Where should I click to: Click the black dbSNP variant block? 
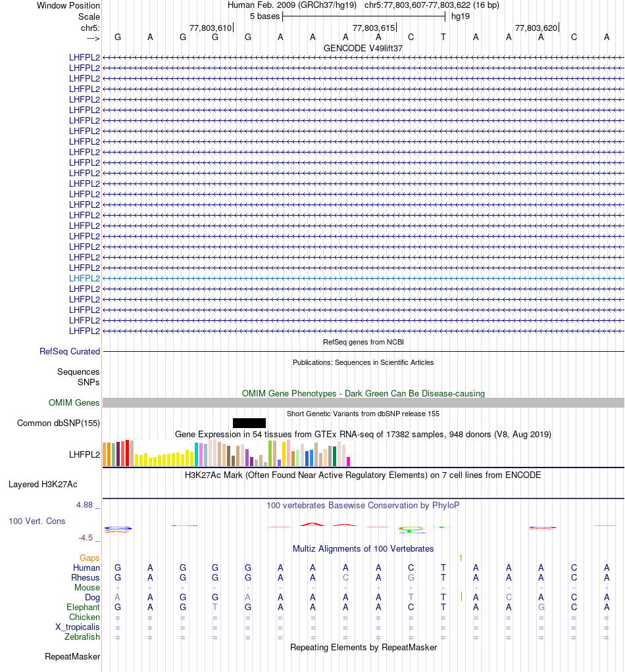point(249,423)
